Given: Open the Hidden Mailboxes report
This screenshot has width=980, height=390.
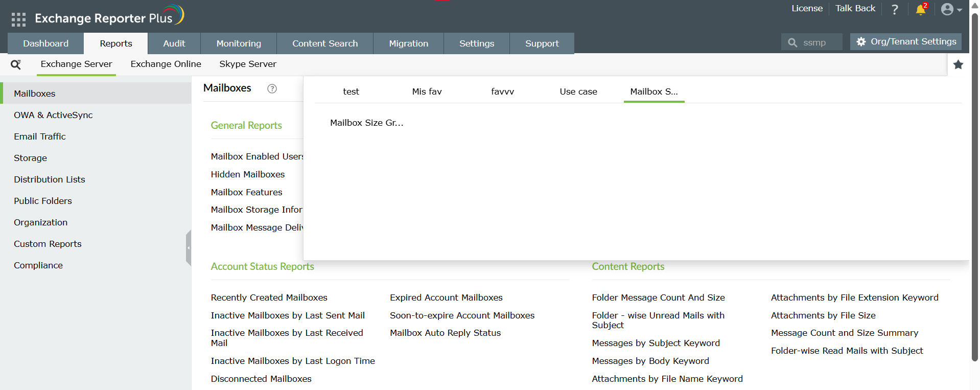Looking at the screenshot, I should point(248,174).
